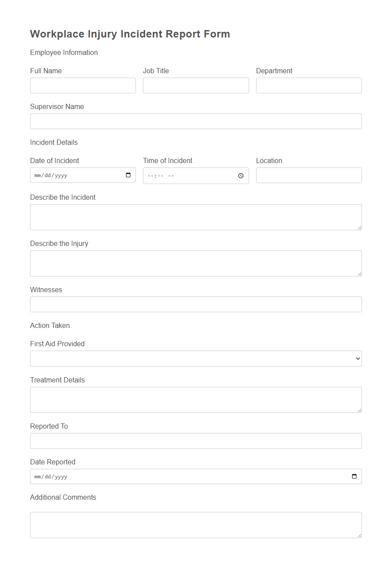Click the Supervisor Name input field
Viewport: 392px width, 566px height.
point(196,121)
